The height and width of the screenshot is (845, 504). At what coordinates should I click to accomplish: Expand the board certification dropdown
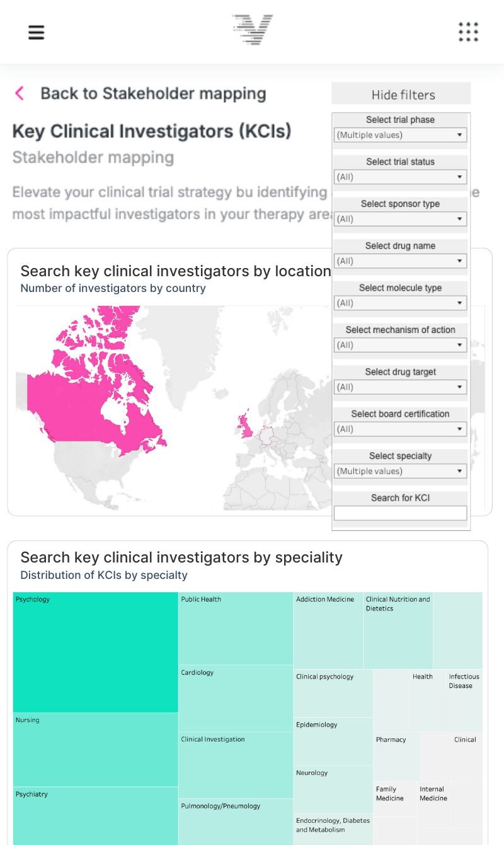(x=400, y=429)
